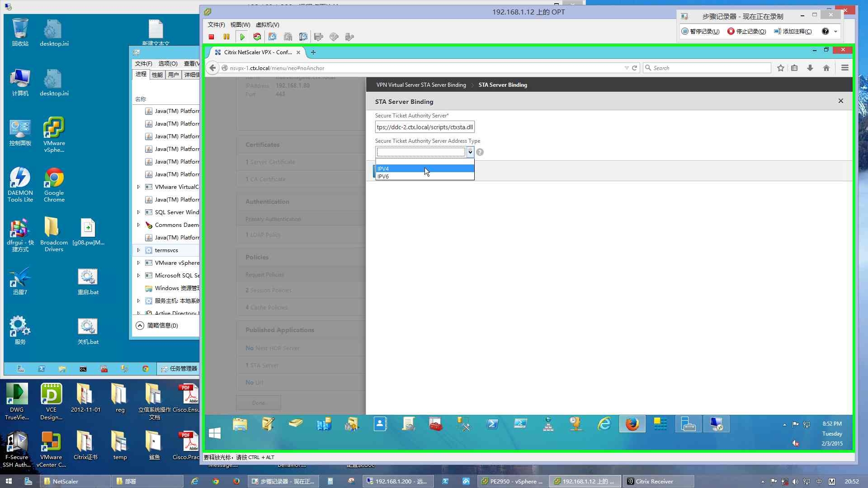This screenshot has height=488, width=868.
Task: Click the green play power-on button
Action: pyautogui.click(x=242, y=37)
